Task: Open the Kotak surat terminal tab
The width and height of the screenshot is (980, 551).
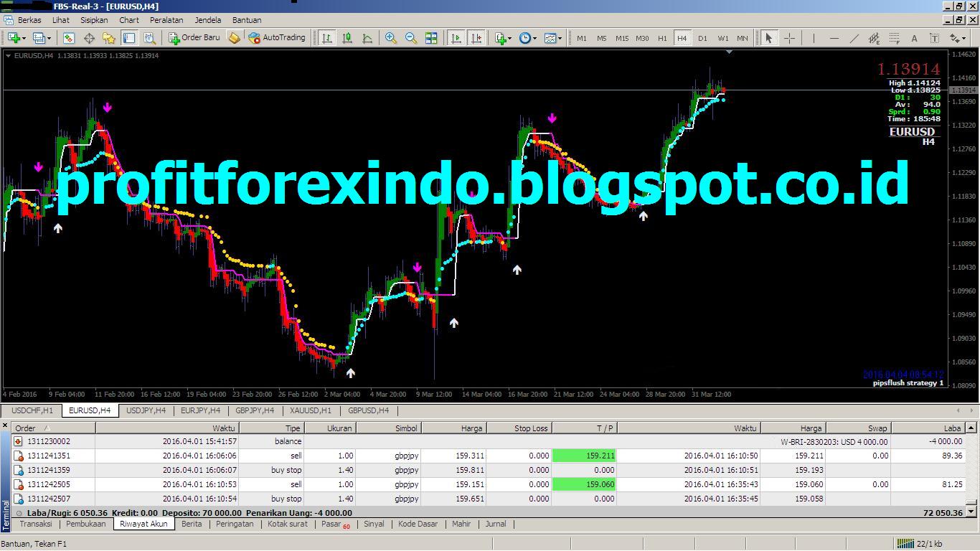Action: click(x=288, y=524)
